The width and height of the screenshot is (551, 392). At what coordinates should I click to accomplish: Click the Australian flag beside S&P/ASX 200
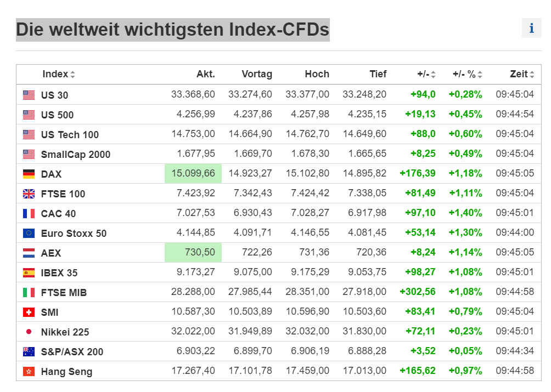[x=29, y=351]
